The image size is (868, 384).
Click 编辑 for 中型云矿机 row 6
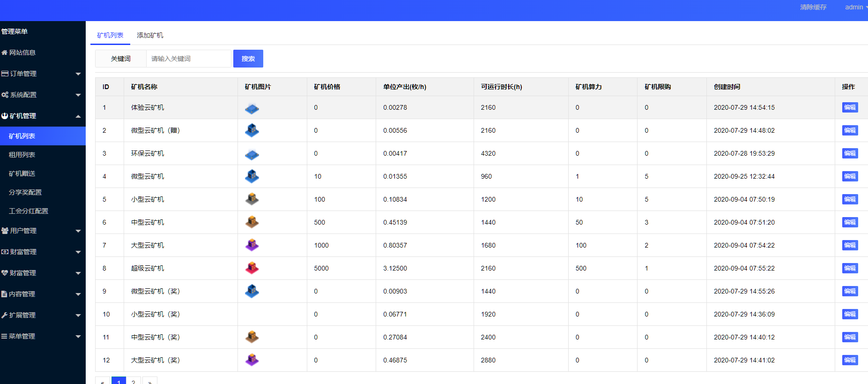850,222
